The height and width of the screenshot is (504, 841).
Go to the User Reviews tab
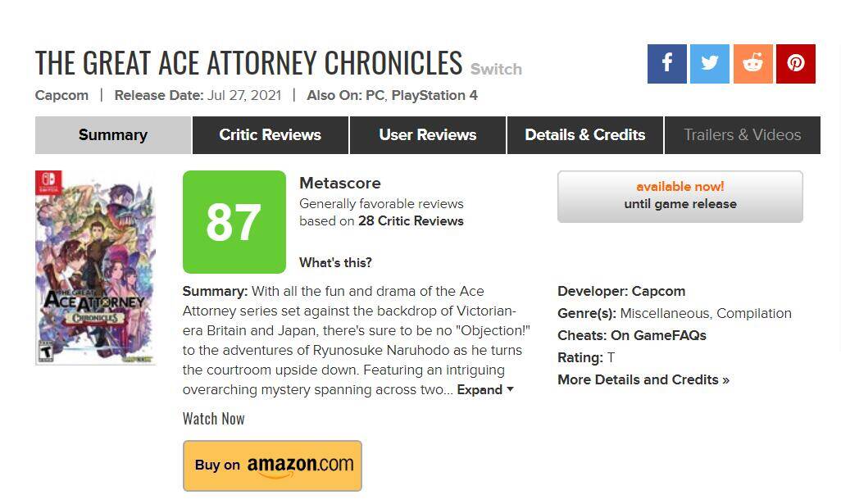[428, 135]
